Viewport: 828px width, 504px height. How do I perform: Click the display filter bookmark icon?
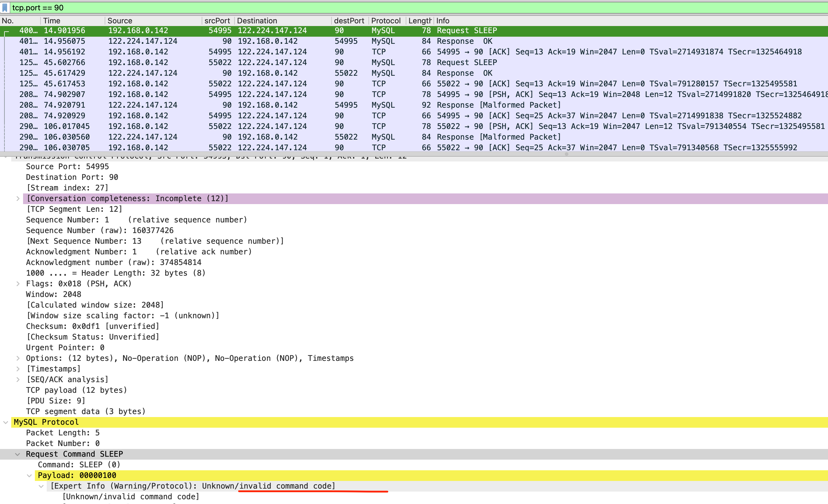tap(5, 7)
